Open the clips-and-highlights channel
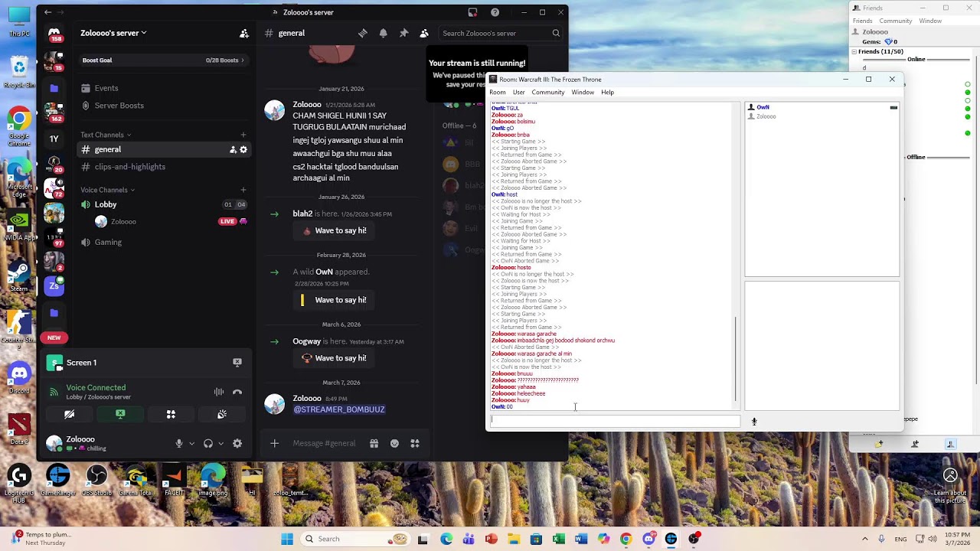980x551 pixels. [130, 167]
